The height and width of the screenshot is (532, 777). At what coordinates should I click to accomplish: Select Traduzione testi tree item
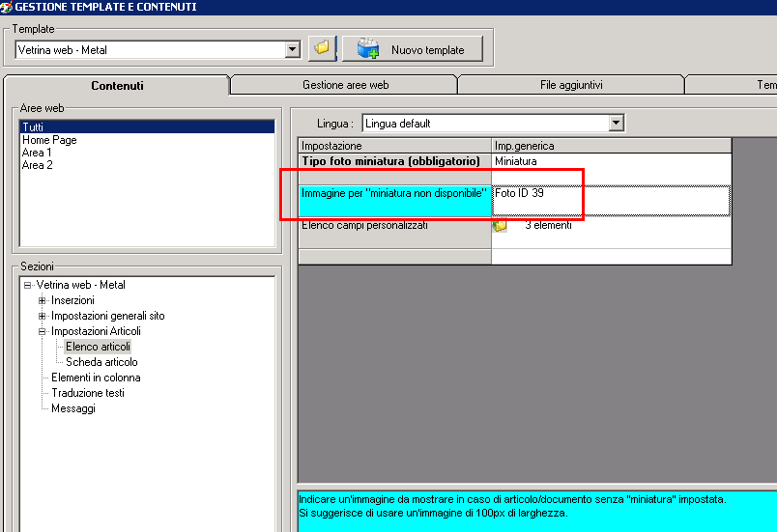click(x=88, y=393)
